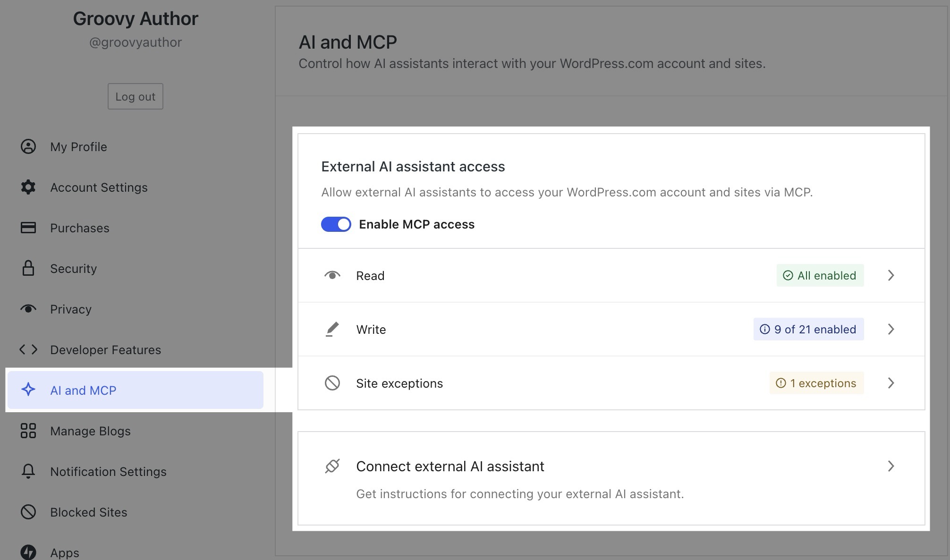This screenshot has width=950, height=560.
Task: Click the 'Allow external AI assistants' description
Action: click(567, 192)
